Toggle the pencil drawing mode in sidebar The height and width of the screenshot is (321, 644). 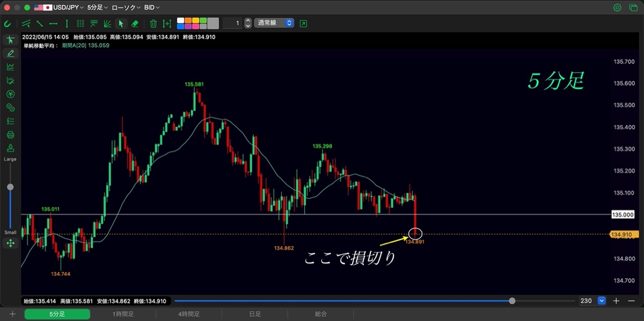click(x=10, y=53)
